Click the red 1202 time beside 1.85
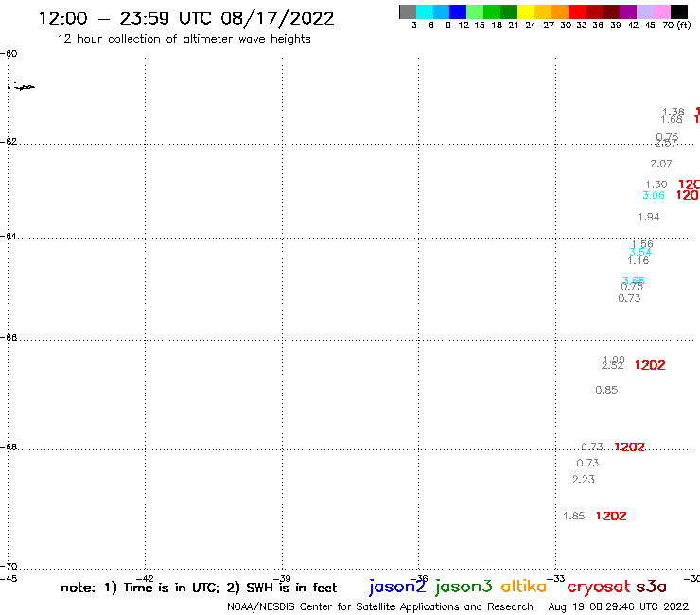 [x=611, y=517]
